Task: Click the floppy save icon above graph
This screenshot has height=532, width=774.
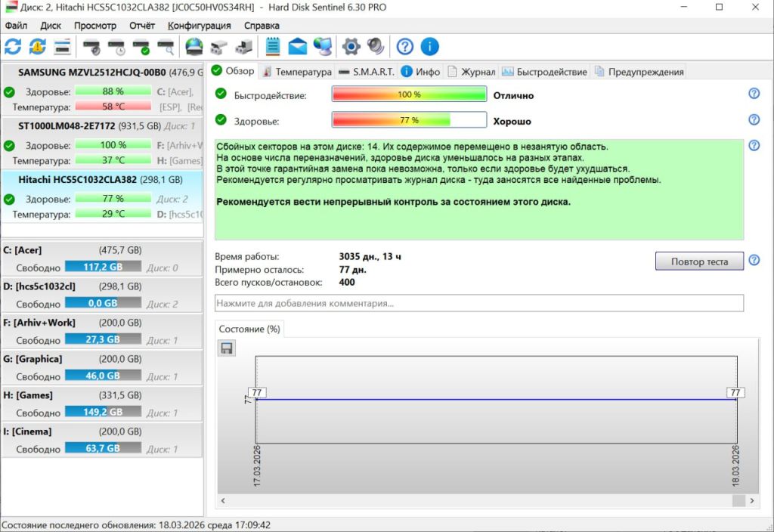Action: [x=227, y=348]
